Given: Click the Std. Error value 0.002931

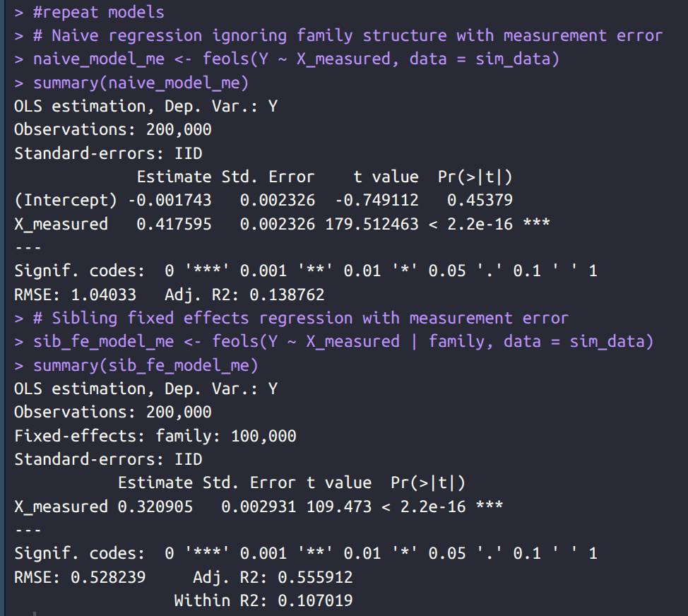Looking at the screenshot, I should [259, 507].
